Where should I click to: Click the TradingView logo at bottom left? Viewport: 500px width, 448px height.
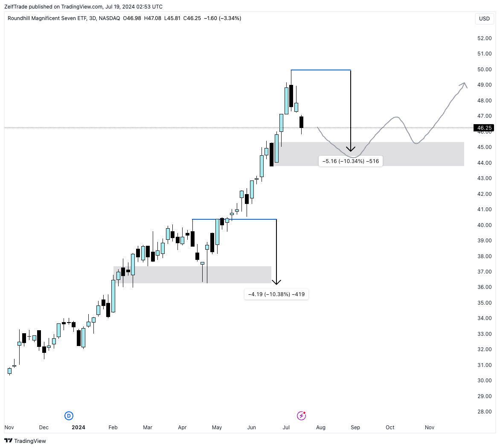(26, 441)
